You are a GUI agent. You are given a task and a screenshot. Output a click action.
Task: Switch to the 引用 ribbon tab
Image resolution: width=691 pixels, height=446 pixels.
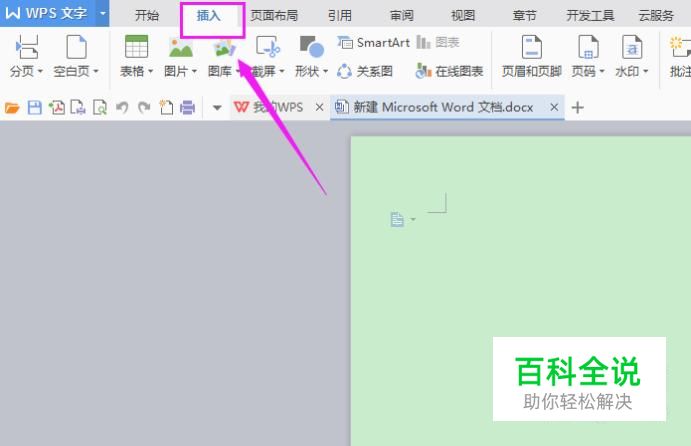pyautogui.click(x=340, y=15)
